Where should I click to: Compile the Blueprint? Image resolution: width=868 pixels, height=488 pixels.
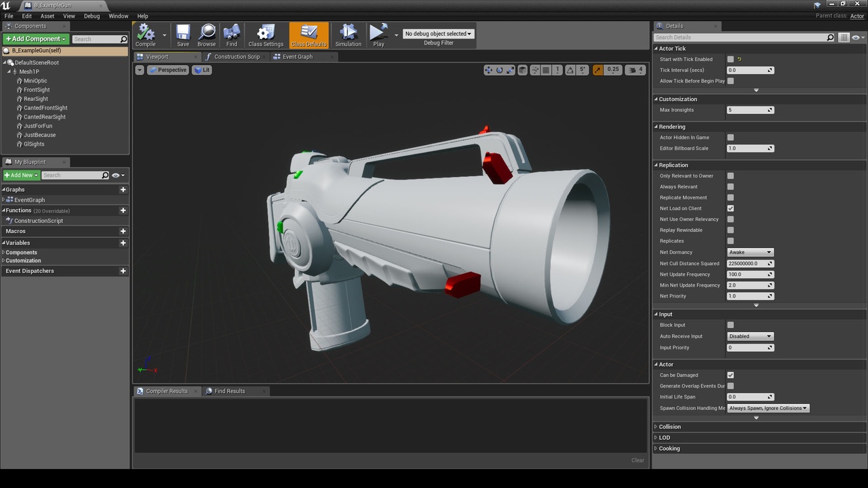pos(145,34)
